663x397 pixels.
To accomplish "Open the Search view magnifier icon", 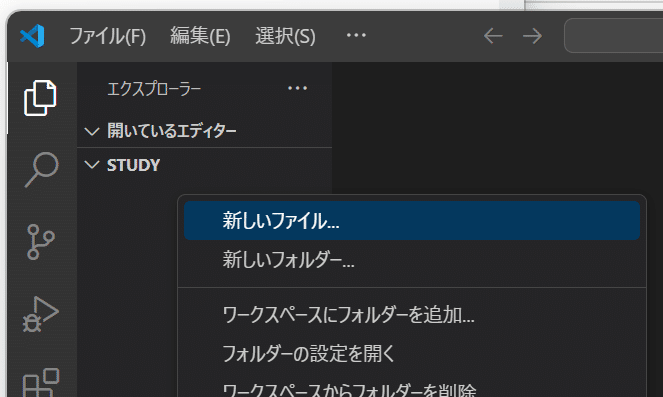I will pyautogui.click(x=41, y=170).
